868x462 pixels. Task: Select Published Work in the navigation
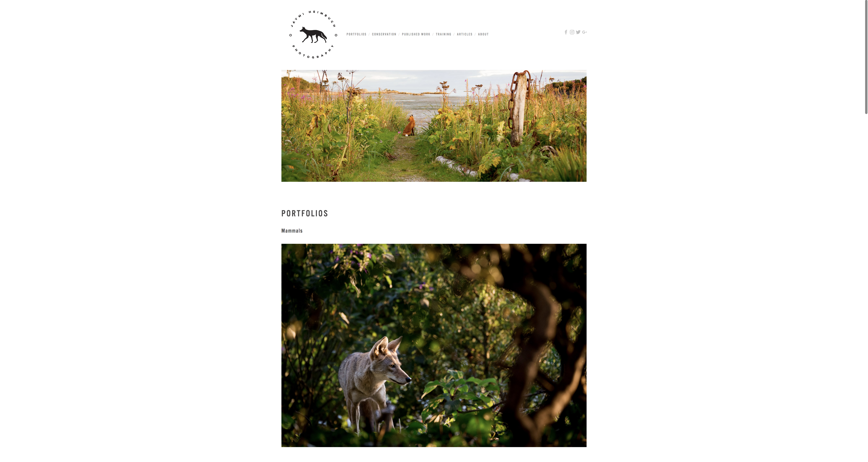(x=416, y=34)
